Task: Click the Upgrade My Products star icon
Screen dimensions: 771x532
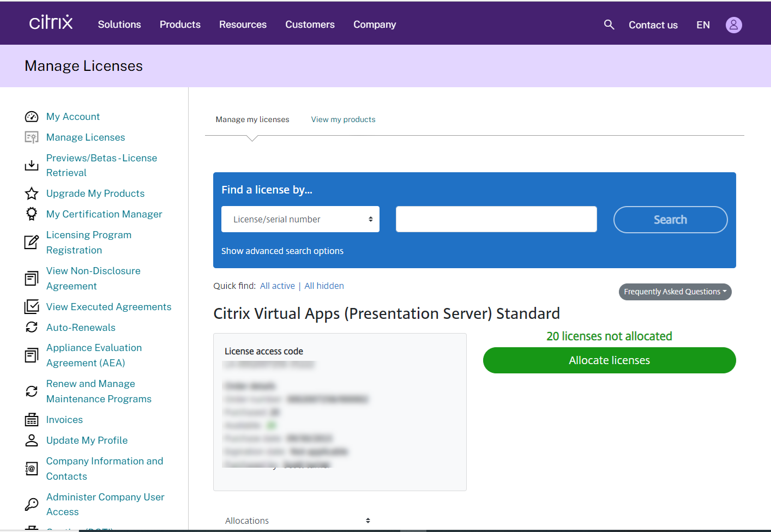Action: [32, 194]
